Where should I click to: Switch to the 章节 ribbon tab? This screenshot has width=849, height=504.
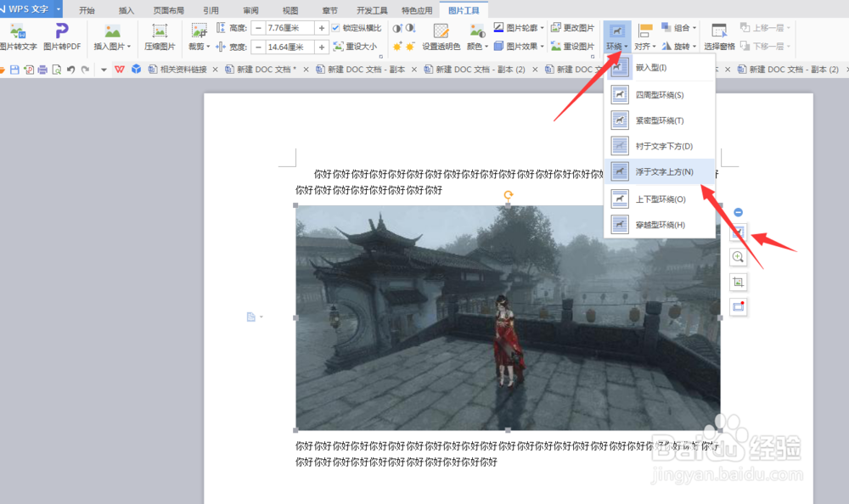[x=329, y=10]
